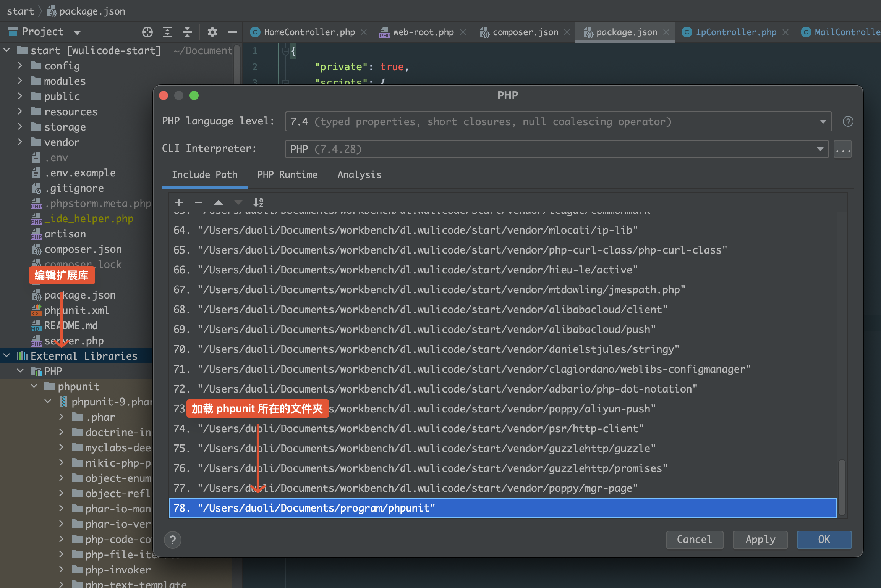
Task: Click the locate file target icon
Action: point(147,32)
